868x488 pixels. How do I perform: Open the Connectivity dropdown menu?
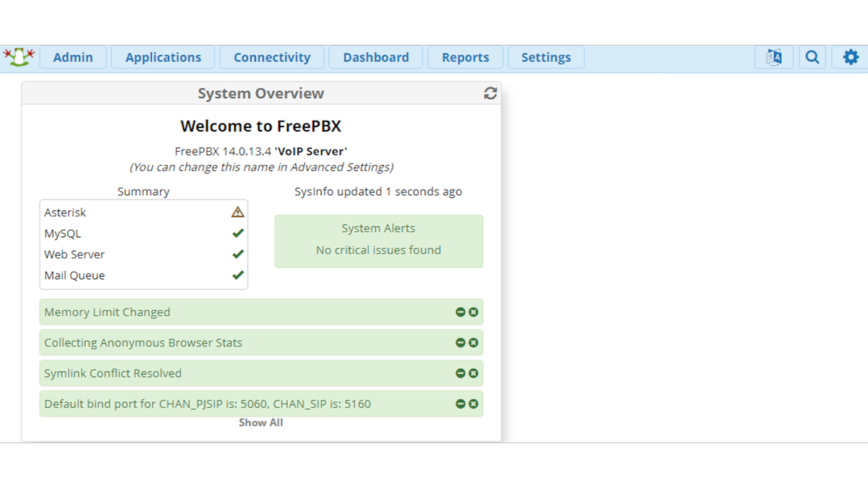pyautogui.click(x=272, y=57)
